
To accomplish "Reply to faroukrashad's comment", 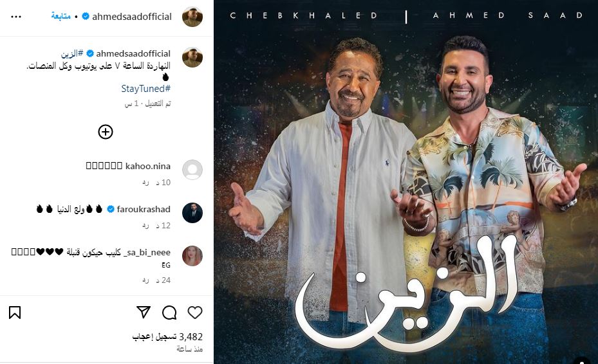I will coord(145,226).
